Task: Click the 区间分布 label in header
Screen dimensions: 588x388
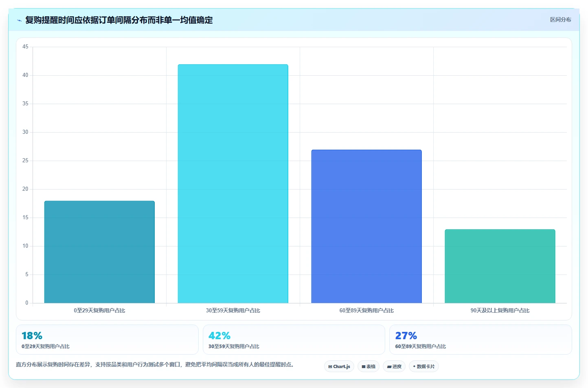Action: coord(560,20)
